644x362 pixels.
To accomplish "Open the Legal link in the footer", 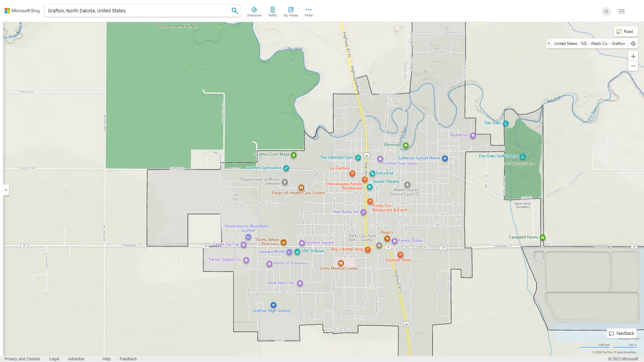I will (x=54, y=359).
